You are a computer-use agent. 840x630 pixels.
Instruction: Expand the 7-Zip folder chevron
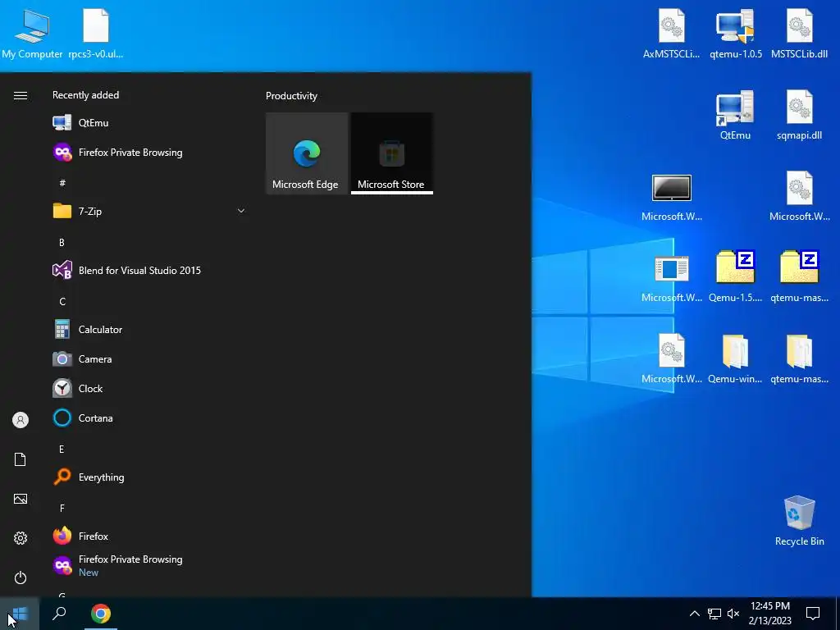[x=241, y=211]
